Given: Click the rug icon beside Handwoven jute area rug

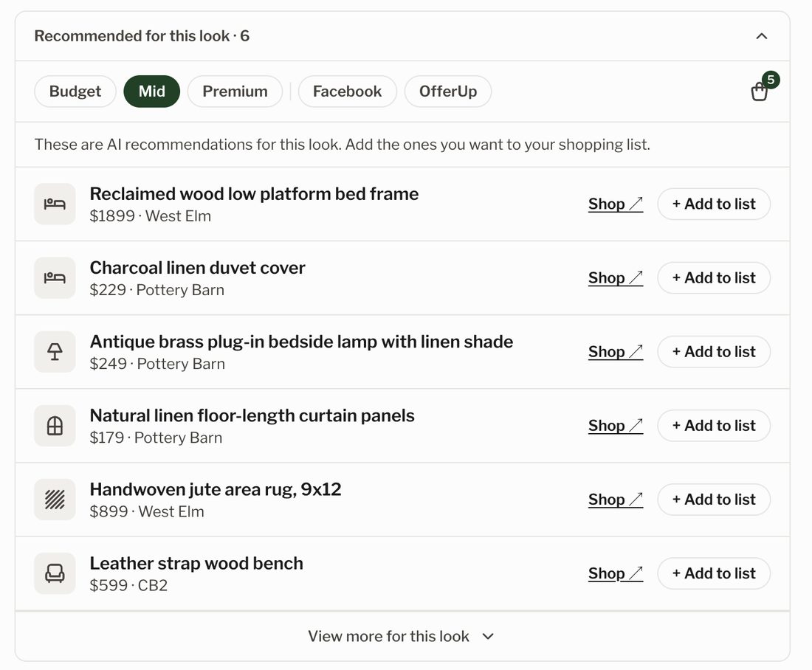Looking at the screenshot, I should (55, 500).
